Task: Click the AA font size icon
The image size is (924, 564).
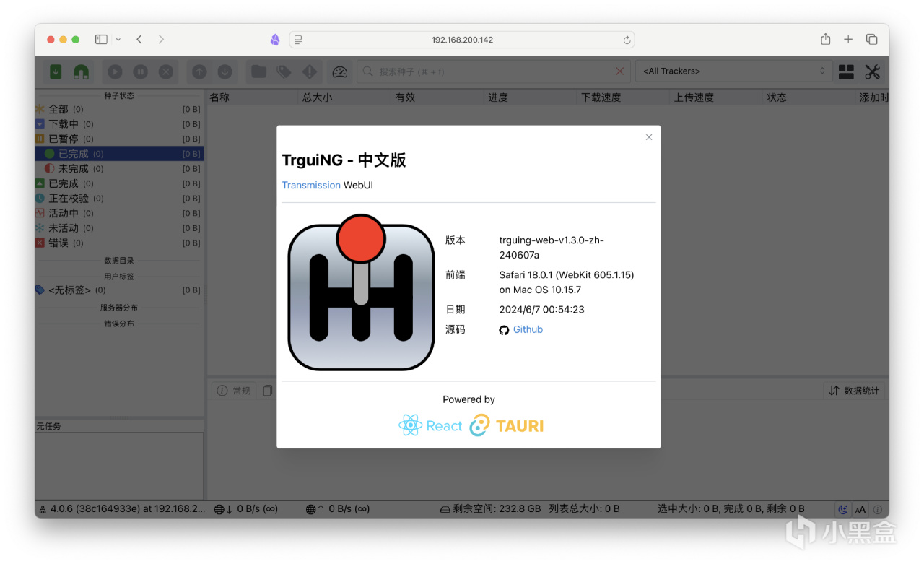Action: (x=860, y=509)
